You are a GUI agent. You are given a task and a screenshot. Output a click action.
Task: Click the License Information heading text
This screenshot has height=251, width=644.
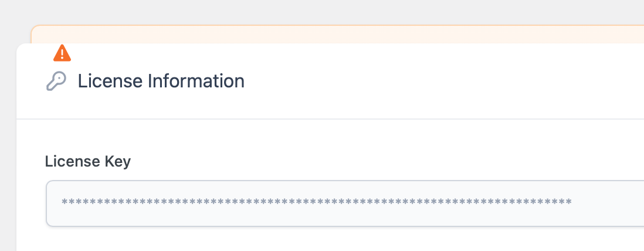[x=161, y=81]
